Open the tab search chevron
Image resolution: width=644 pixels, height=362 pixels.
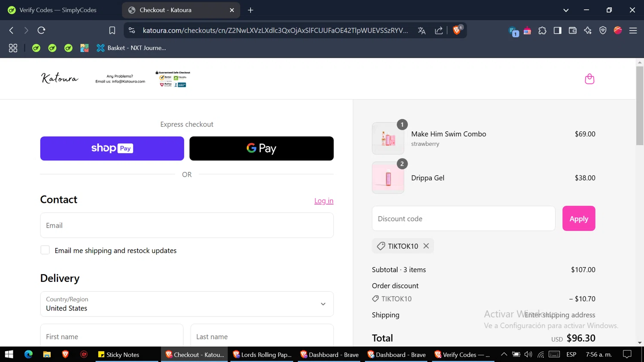(566, 10)
